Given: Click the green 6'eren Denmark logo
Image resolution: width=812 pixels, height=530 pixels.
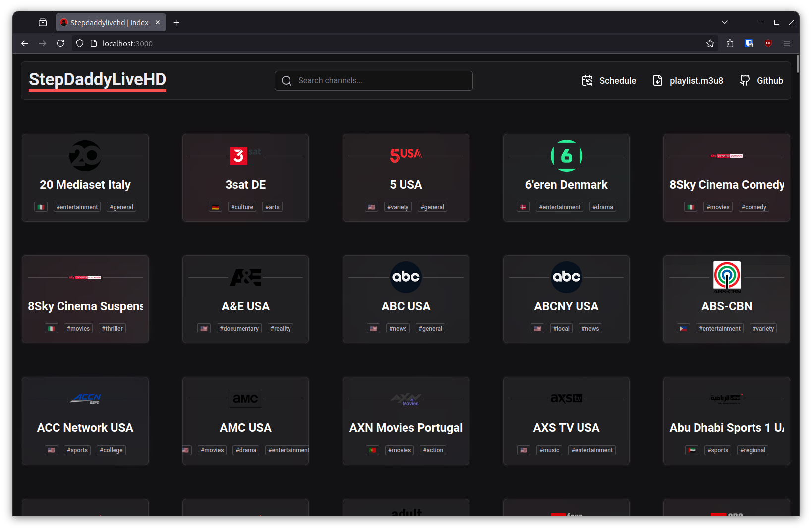Looking at the screenshot, I should [566, 155].
